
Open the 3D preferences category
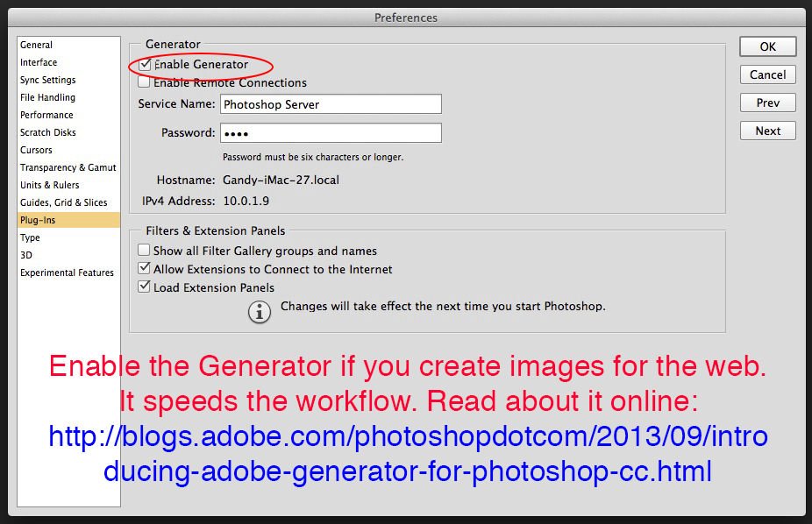68,256
